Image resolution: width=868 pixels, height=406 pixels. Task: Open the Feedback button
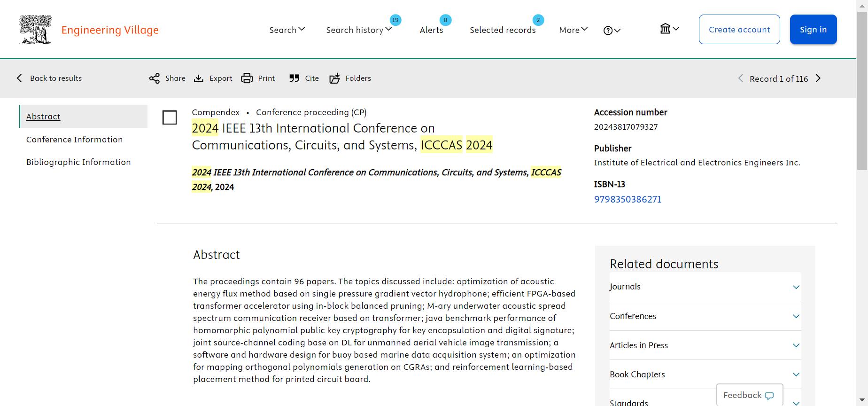tap(749, 395)
